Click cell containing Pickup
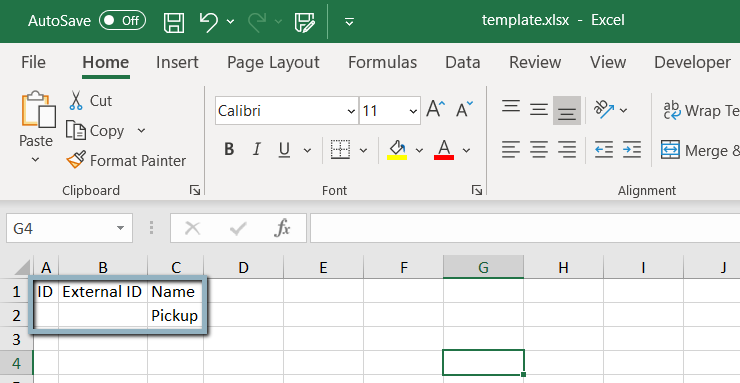 click(x=175, y=315)
